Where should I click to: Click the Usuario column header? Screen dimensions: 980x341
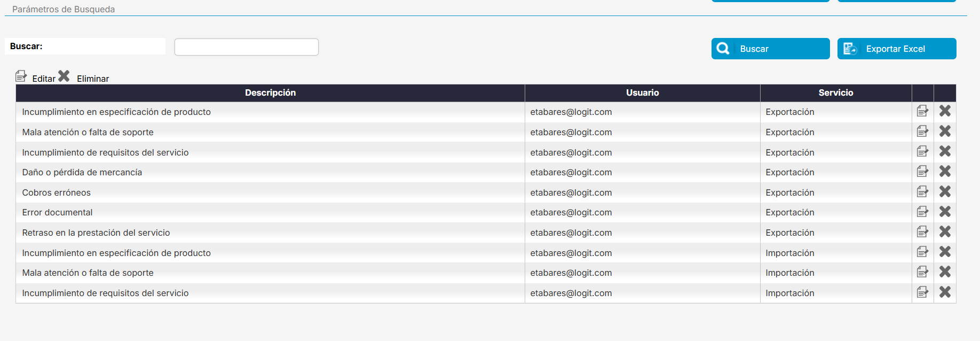[x=643, y=93]
